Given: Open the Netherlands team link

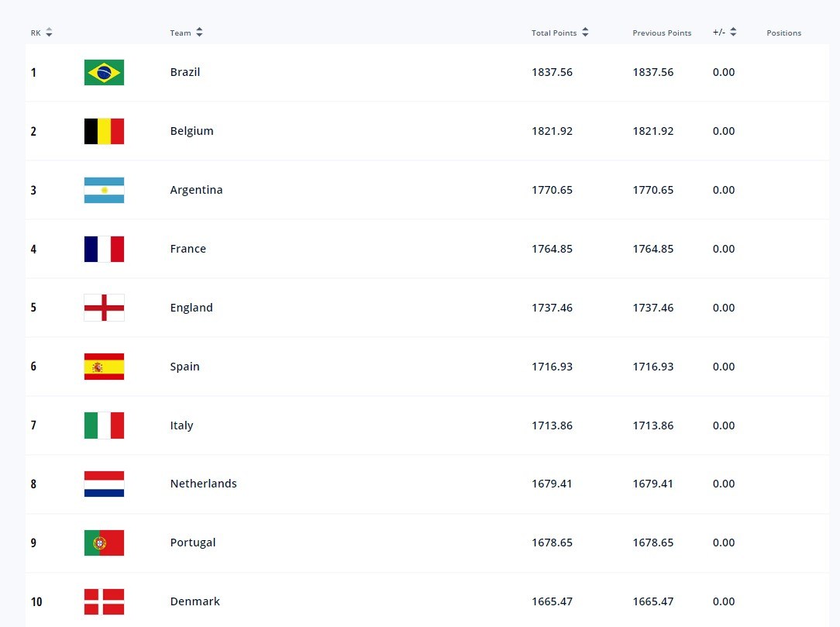Looking at the screenshot, I should (203, 484).
